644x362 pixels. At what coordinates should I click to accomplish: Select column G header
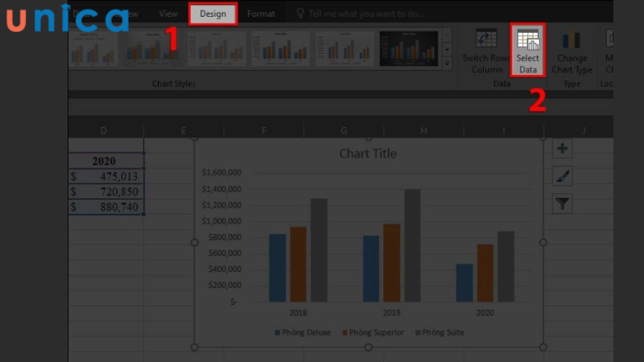[x=344, y=130]
